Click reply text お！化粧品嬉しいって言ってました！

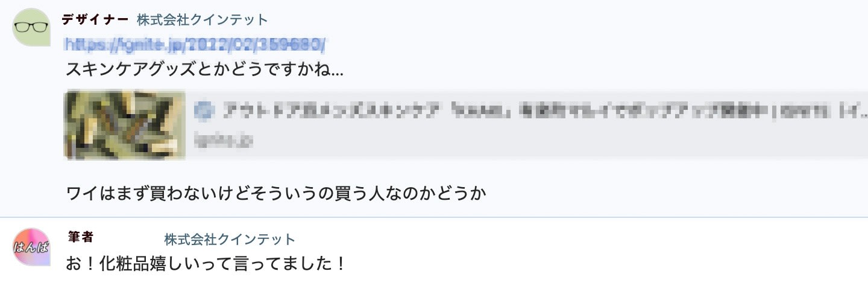(206, 264)
